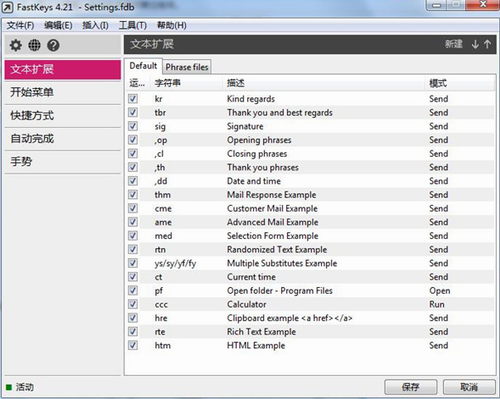Open the 插入(I) menu
Screen dimensions: 500x399
pos(95,25)
